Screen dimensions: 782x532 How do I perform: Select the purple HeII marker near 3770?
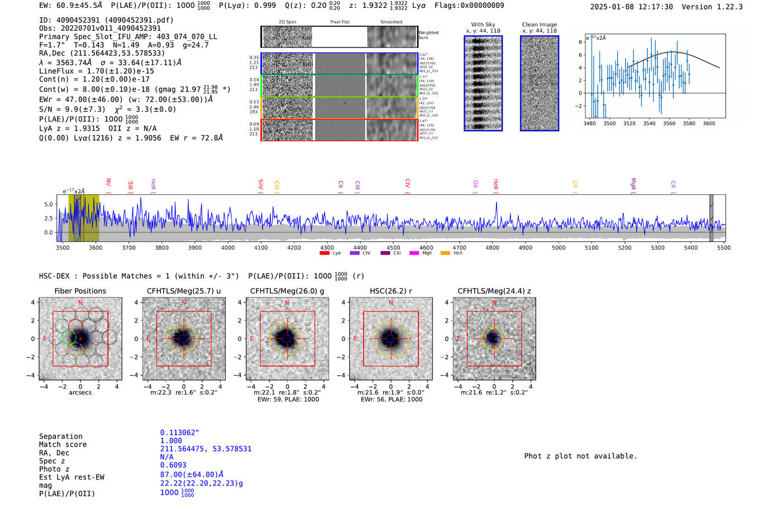coord(153,186)
